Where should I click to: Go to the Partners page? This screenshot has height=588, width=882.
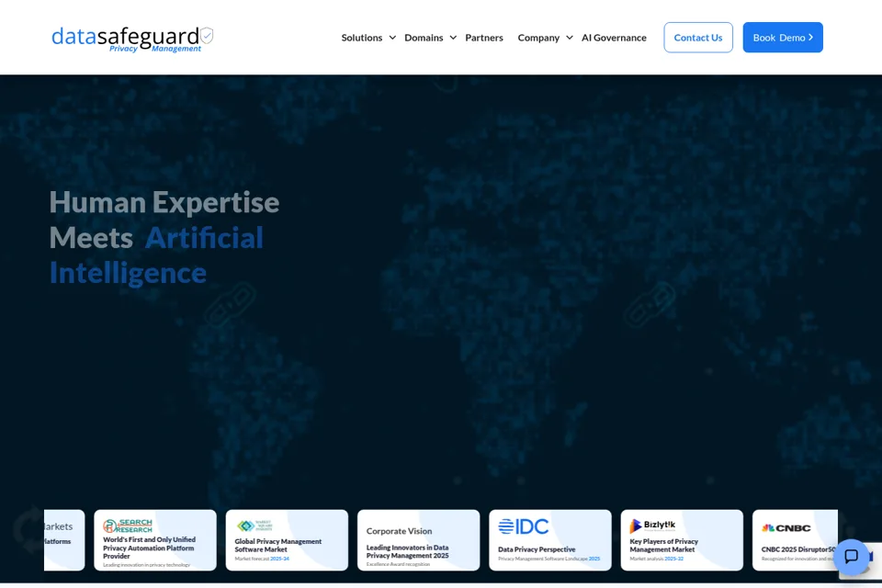pyautogui.click(x=484, y=38)
